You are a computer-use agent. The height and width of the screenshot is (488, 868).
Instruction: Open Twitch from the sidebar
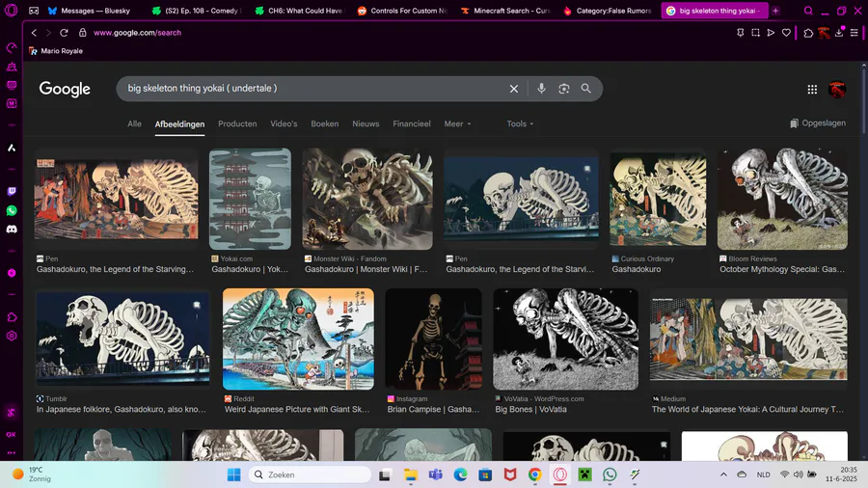click(12, 191)
